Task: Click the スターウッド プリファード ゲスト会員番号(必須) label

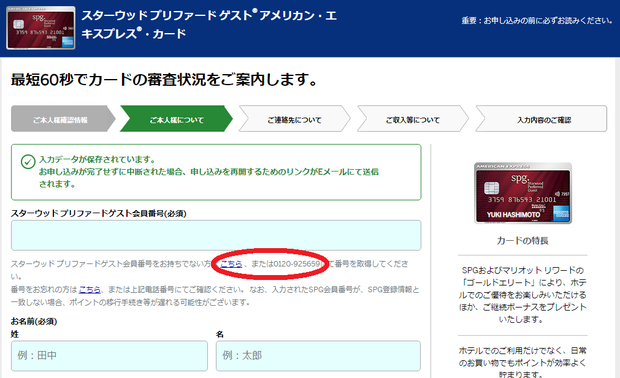Action: [98, 213]
